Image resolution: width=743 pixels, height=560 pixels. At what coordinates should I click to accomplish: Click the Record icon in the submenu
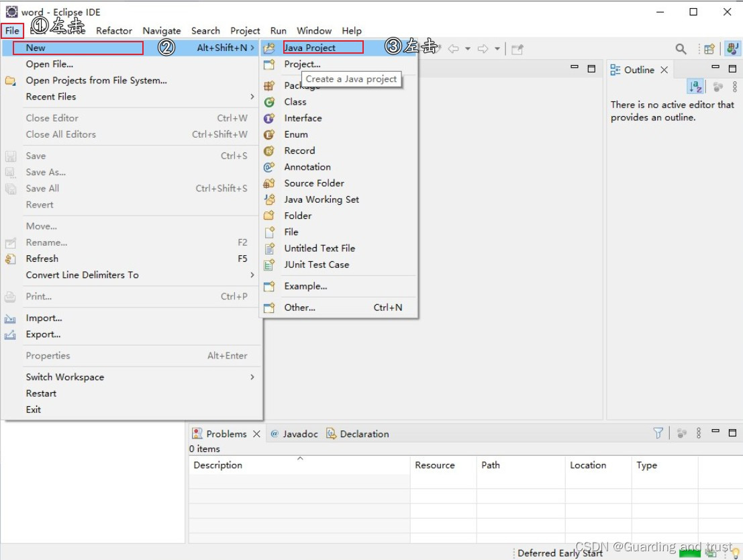coord(269,151)
